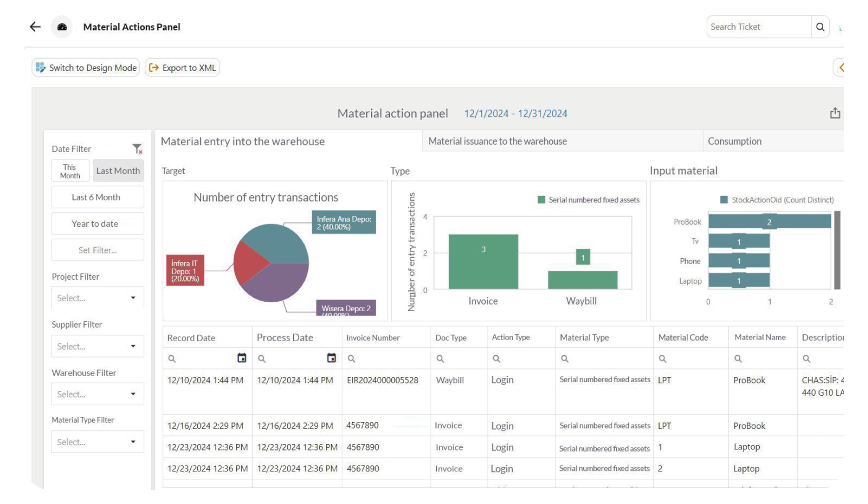
Task: Clear date filter with funnel icon
Action: click(x=138, y=149)
